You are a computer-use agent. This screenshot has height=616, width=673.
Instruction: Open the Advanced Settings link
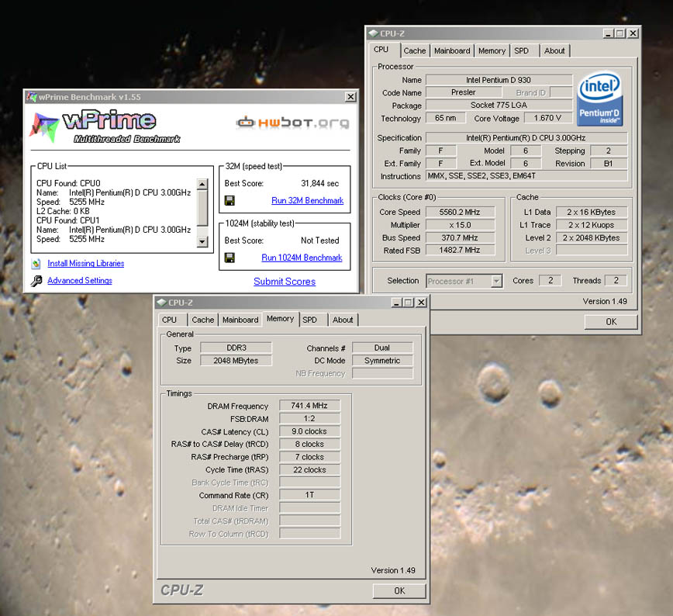point(80,281)
